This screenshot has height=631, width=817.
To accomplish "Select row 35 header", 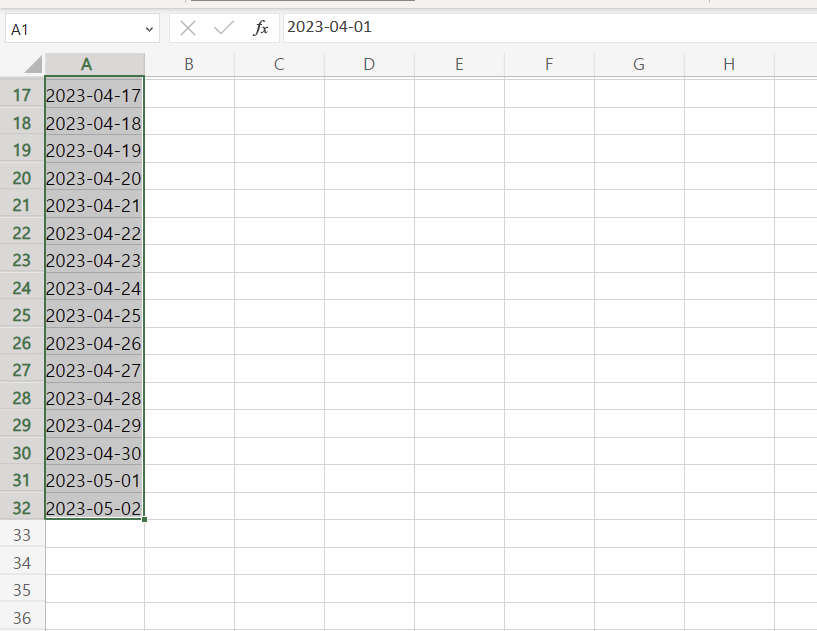I will click(22, 589).
